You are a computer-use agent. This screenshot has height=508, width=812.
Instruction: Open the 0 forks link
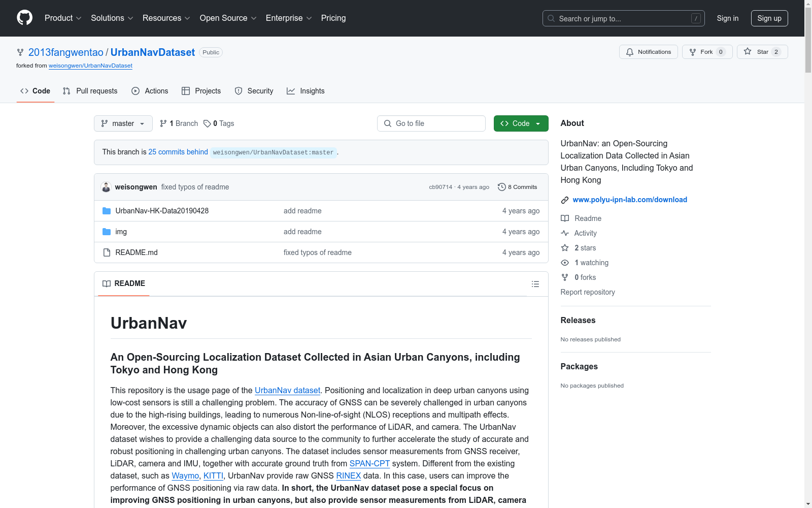579,277
